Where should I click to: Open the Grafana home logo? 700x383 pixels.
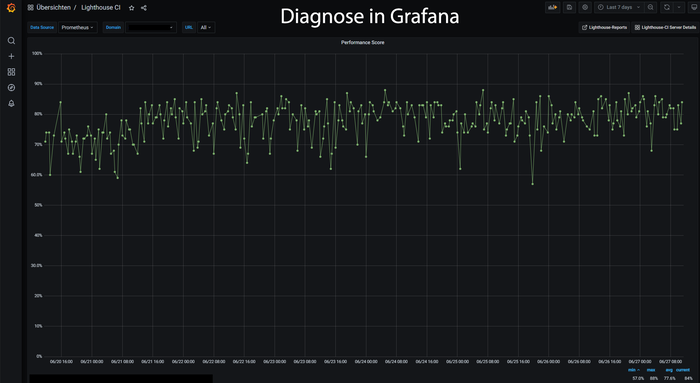coord(11,8)
